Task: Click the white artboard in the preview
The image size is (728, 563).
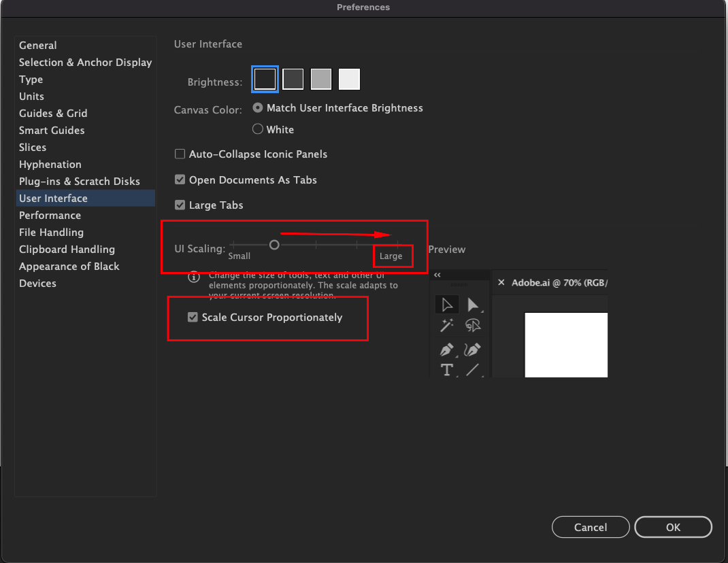Action: point(566,345)
